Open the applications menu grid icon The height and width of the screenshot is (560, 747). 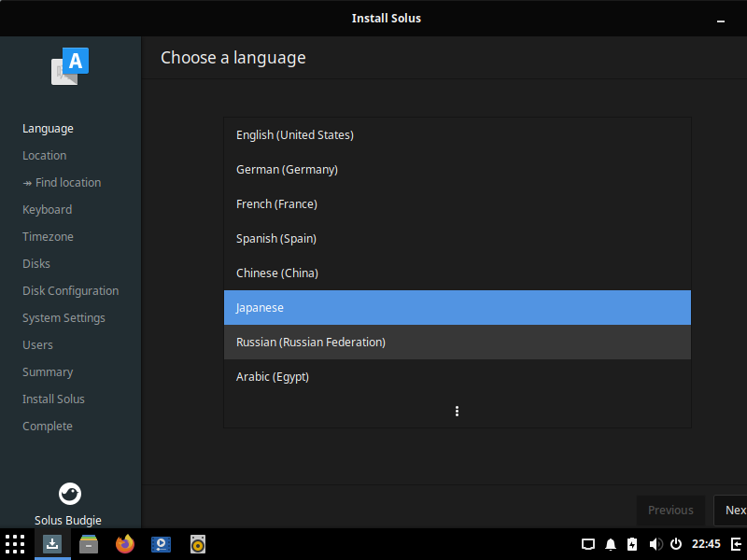coord(15,544)
